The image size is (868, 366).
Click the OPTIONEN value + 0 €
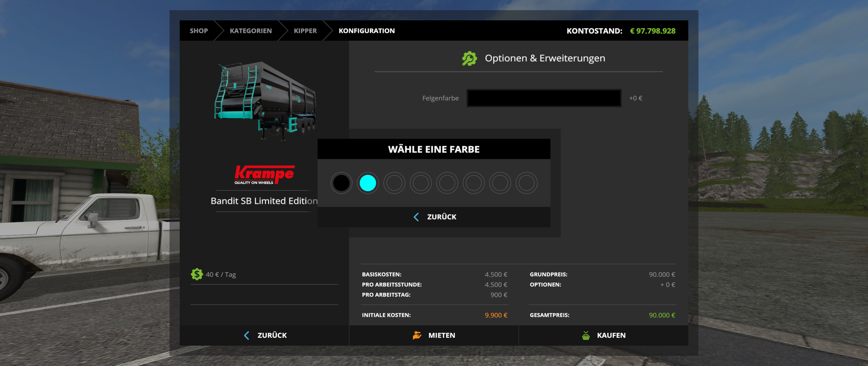[668, 285]
